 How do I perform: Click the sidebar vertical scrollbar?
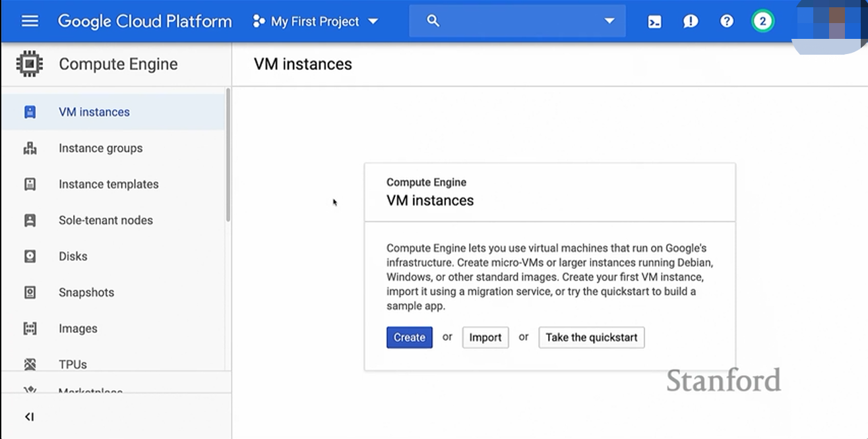228,155
